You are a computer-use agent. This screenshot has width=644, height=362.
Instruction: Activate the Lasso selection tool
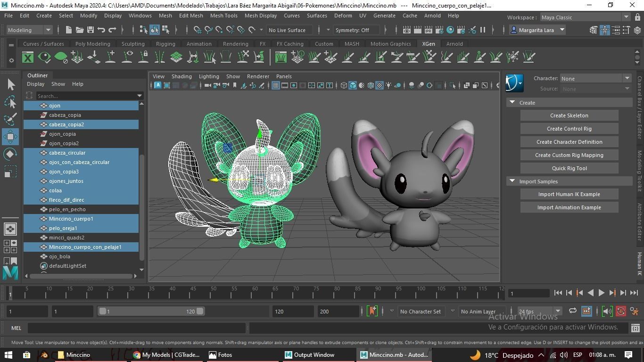coord(11,102)
